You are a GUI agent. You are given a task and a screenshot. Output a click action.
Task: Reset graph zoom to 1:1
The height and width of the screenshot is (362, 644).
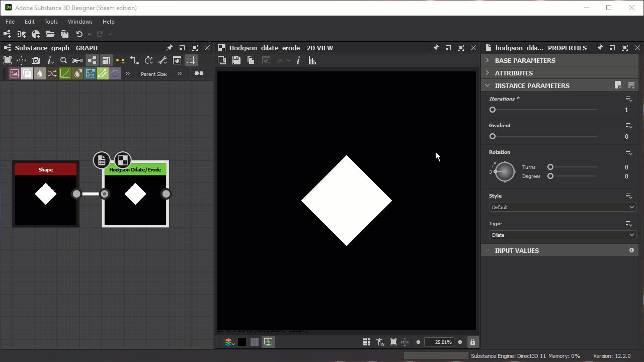(x=21, y=60)
